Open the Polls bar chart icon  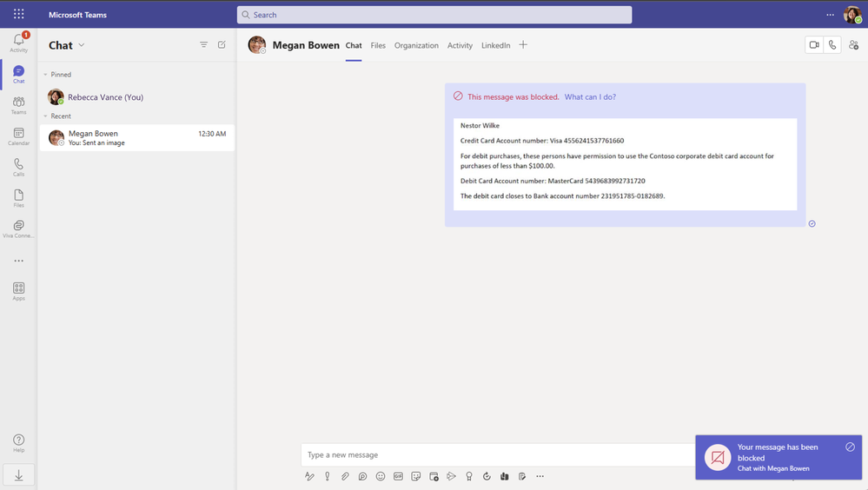click(x=504, y=476)
